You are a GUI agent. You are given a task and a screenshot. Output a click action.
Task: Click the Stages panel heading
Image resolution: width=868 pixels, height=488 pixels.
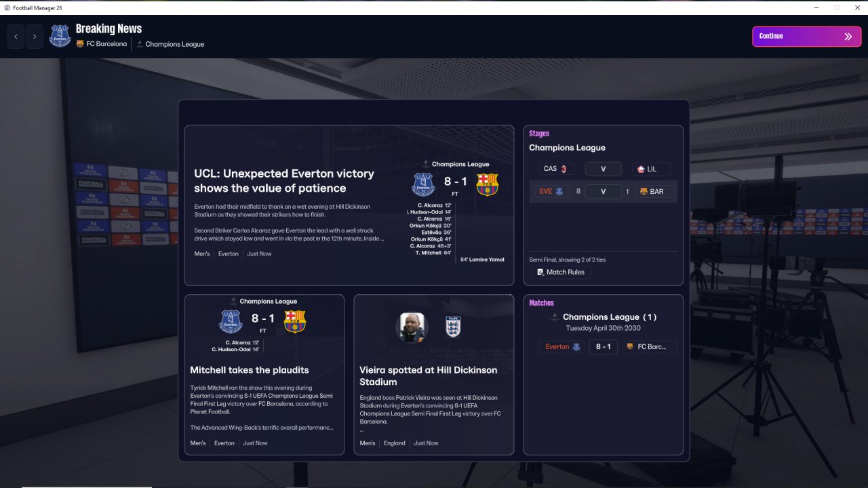[539, 134]
